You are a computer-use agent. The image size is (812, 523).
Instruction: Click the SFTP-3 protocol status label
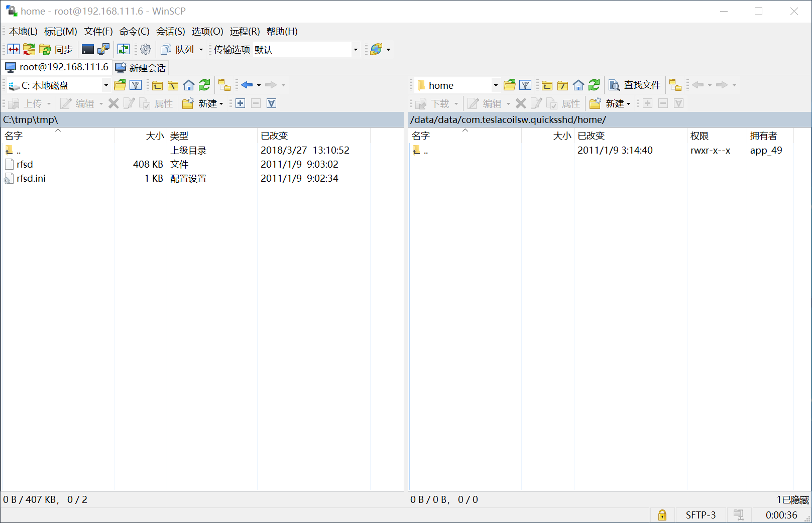point(701,515)
